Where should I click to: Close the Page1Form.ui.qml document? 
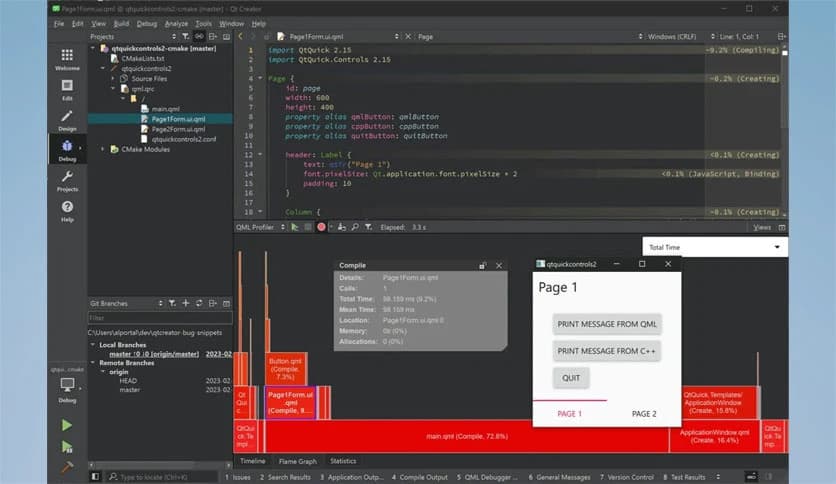coord(408,36)
